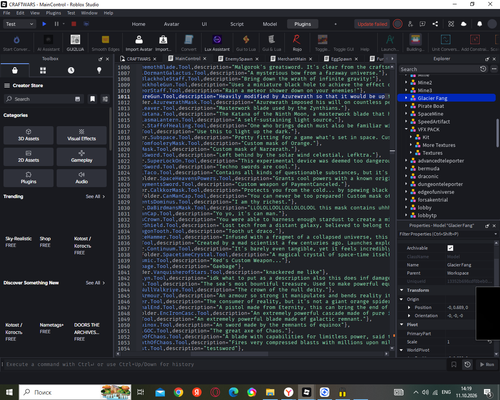
Task: Open the Toolbox inventory tab icon
Action: point(43,70)
